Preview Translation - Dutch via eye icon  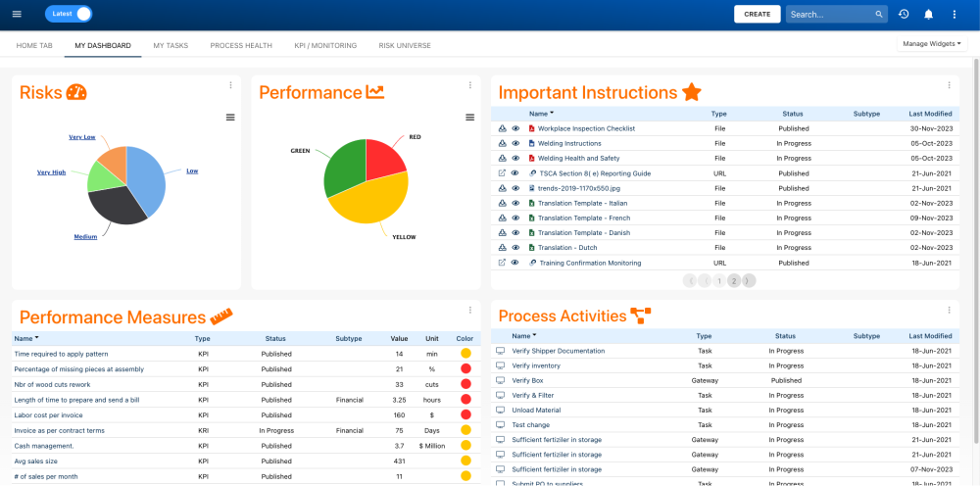515,247
